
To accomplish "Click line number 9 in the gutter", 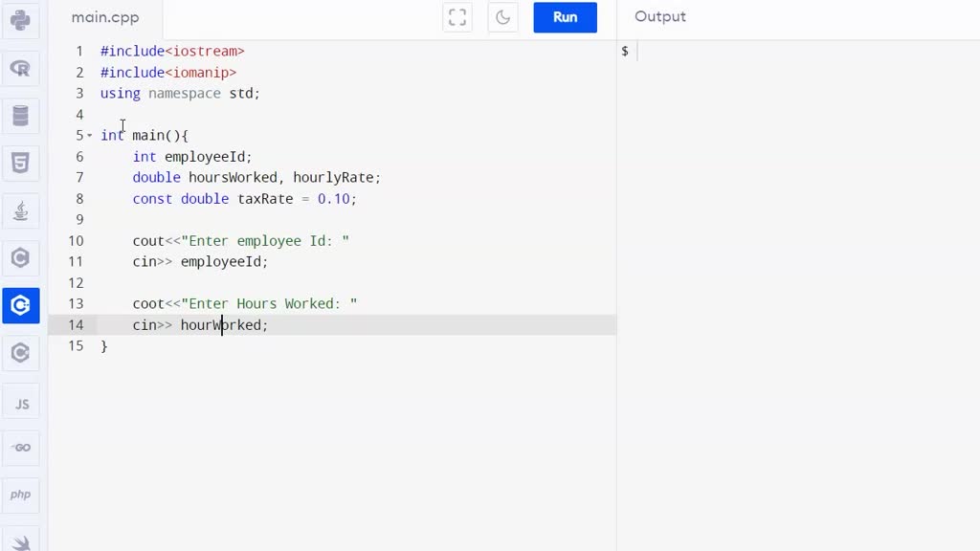I will 79,219.
